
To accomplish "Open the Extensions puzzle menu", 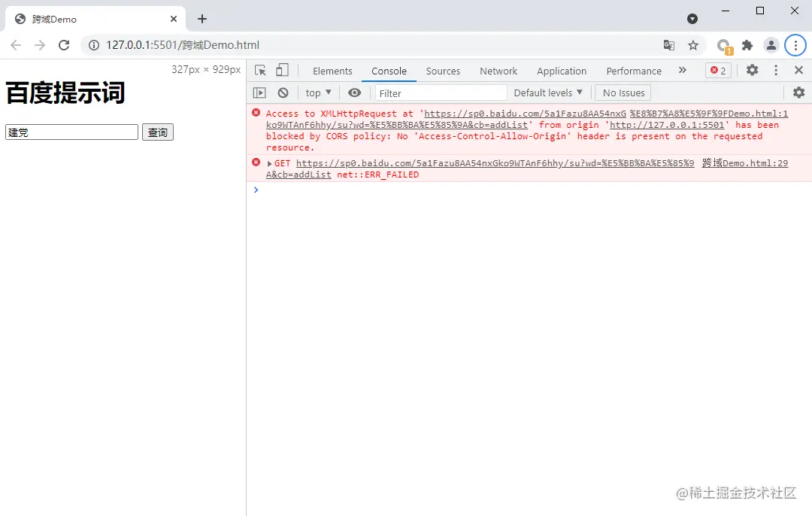I will coord(747,45).
